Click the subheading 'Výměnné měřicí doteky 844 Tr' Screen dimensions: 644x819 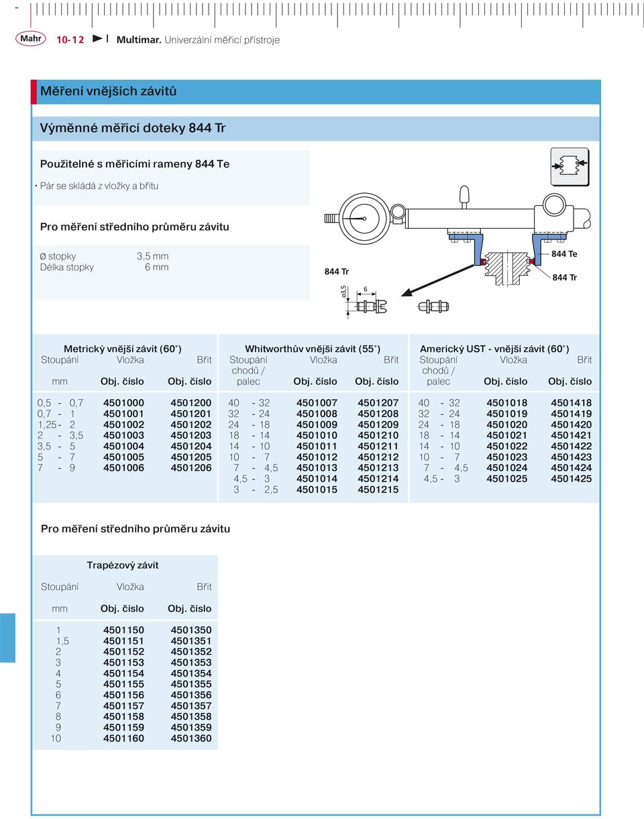133,127
